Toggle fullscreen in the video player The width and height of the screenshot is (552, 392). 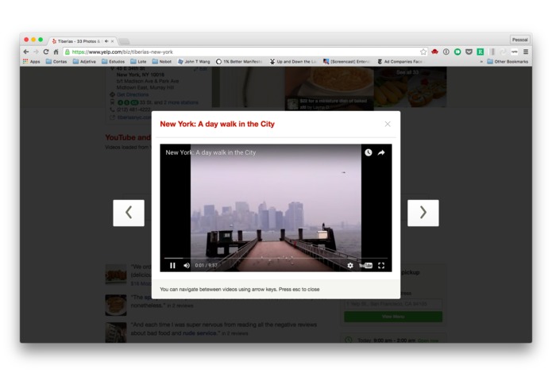pos(381,266)
